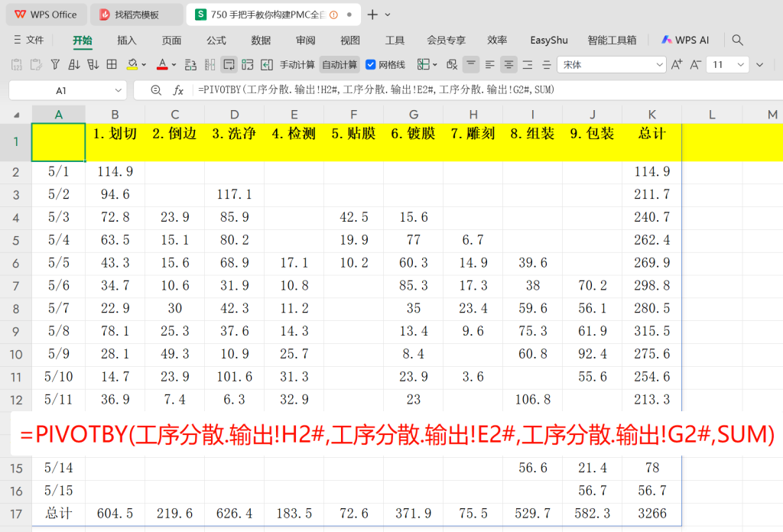Open the 会员专享 ribbon tab
783x532 pixels.
tap(446, 41)
